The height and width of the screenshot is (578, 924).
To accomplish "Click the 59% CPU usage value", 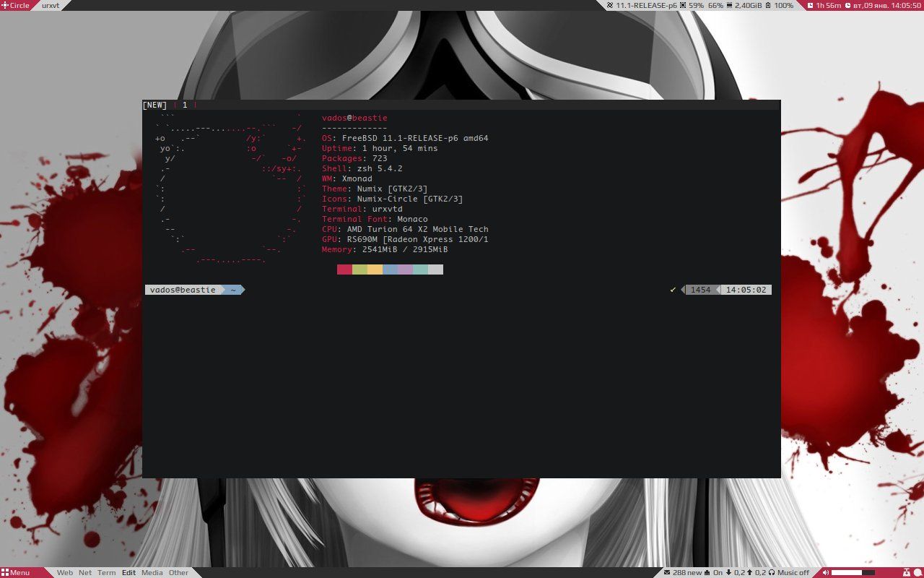I will click(x=696, y=5).
